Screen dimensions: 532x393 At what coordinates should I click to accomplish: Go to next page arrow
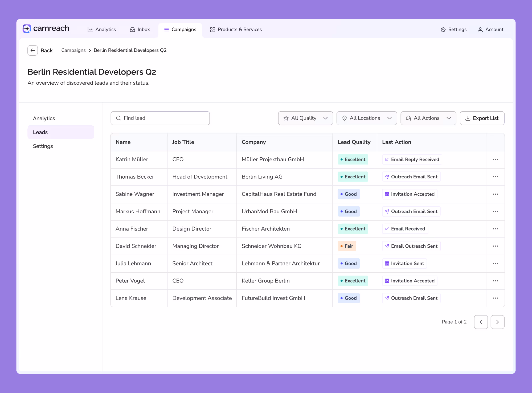click(497, 322)
